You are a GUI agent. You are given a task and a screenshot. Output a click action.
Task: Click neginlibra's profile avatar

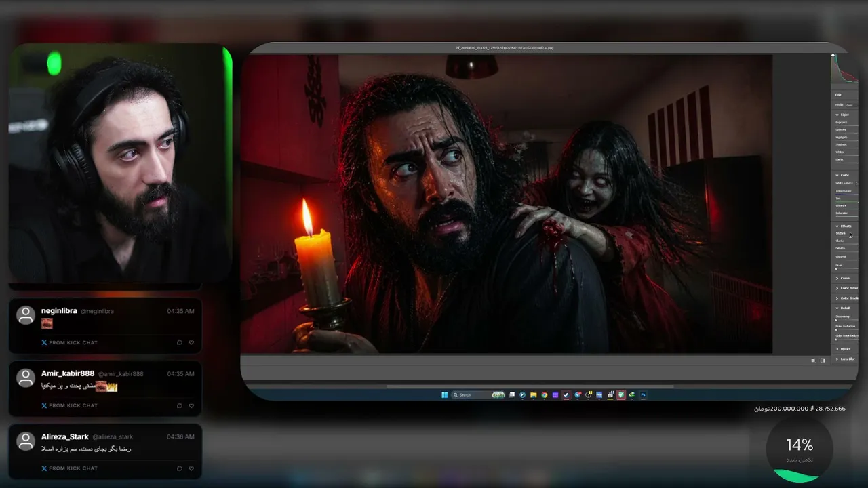[26, 315]
